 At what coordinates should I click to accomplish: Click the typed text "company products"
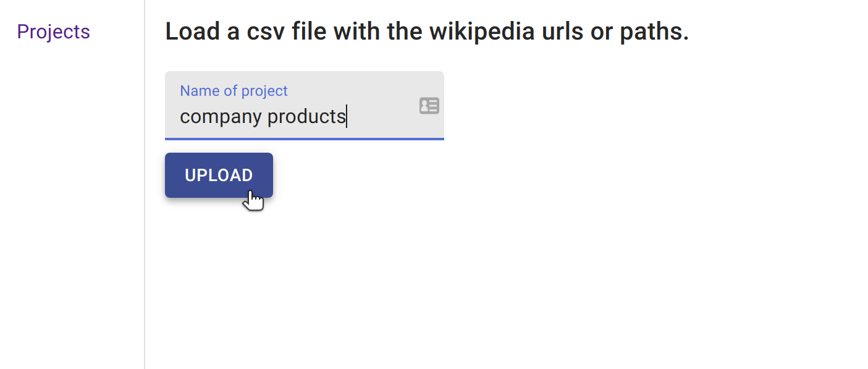[x=263, y=116]
